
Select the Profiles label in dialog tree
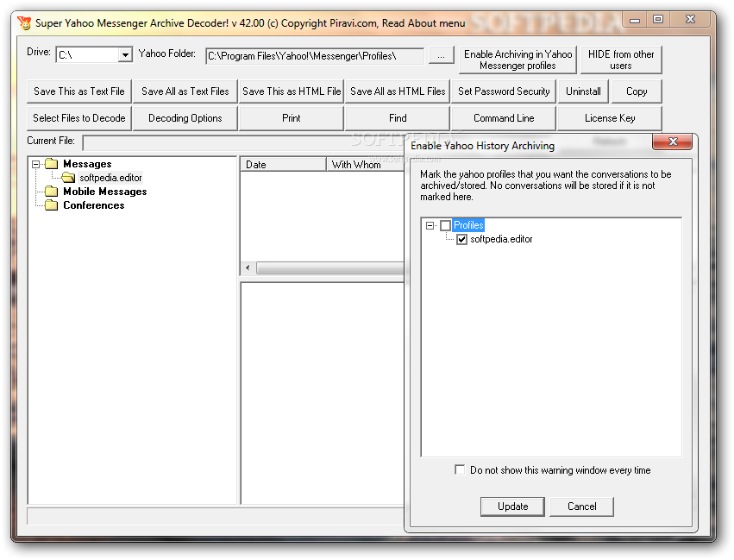pos(468,225)
